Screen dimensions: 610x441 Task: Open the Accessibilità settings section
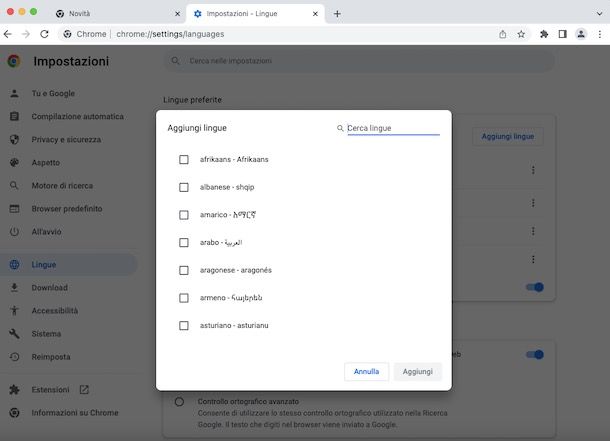click(x=55, y=310)
